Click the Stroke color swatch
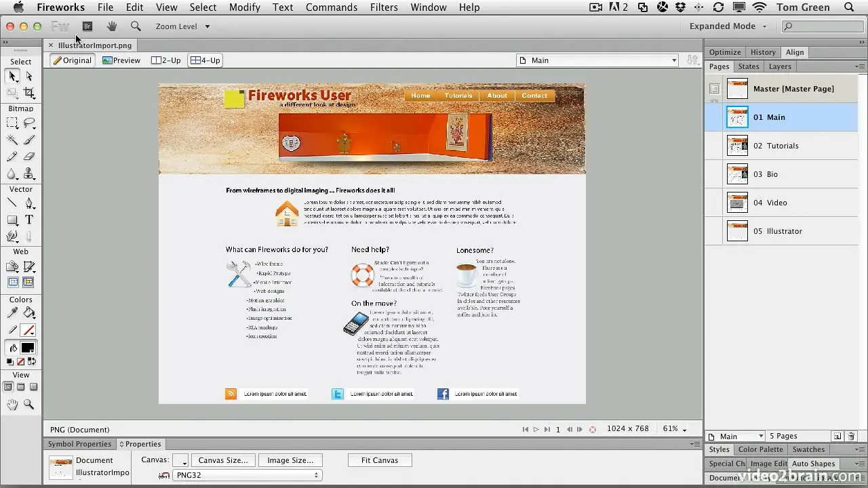The width and height of the screenshot is (868, 488). coord(28,330)
